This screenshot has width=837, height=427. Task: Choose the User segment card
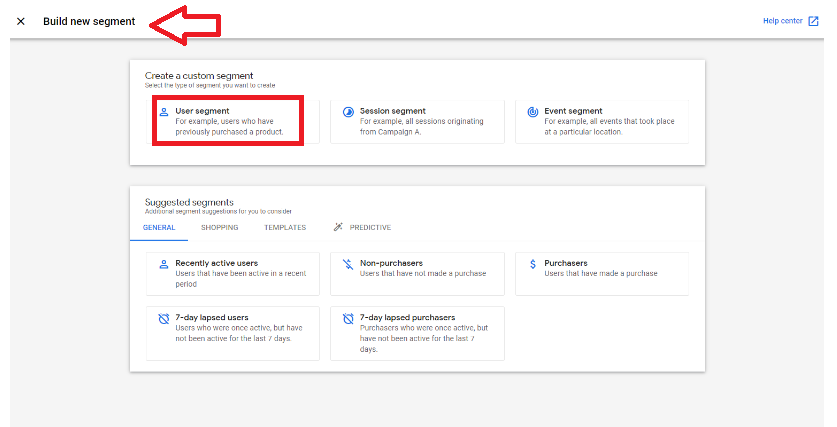(233, 122)
